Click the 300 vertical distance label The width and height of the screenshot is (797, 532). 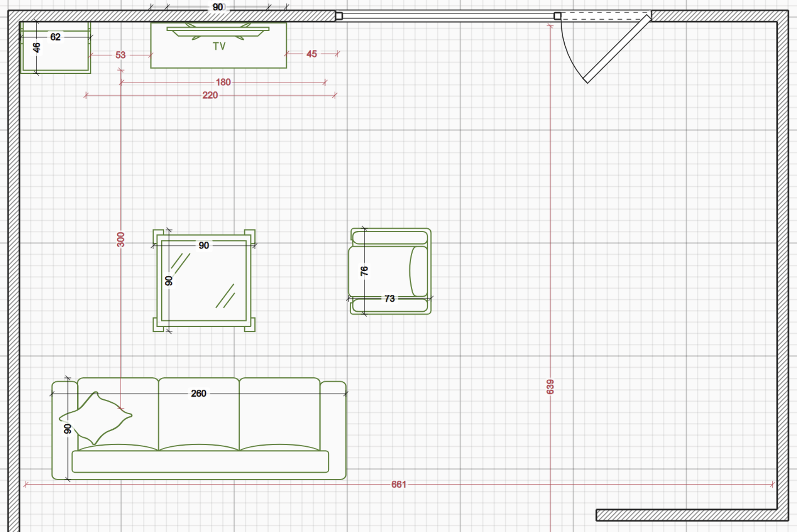(121, 239)
